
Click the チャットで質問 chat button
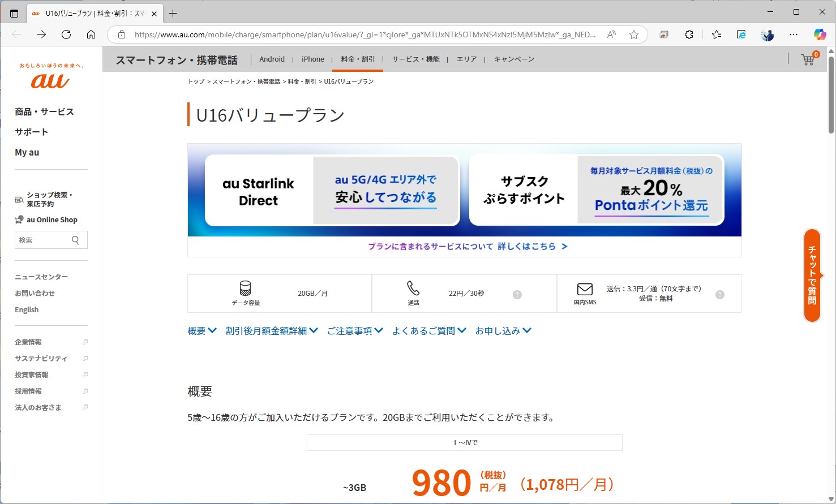813,276
